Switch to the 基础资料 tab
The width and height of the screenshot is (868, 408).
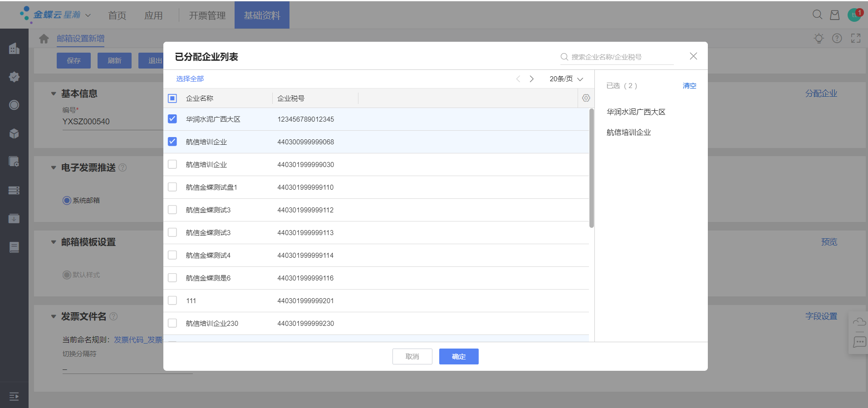pos(262,15)
